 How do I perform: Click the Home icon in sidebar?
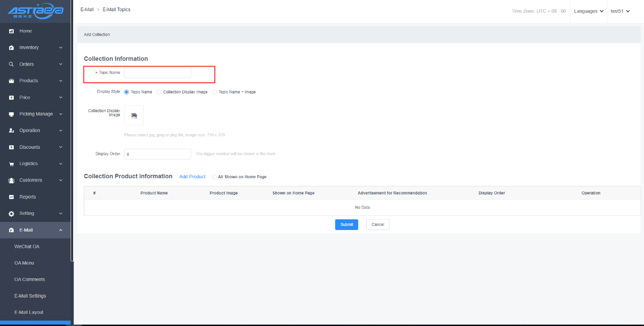11,31
